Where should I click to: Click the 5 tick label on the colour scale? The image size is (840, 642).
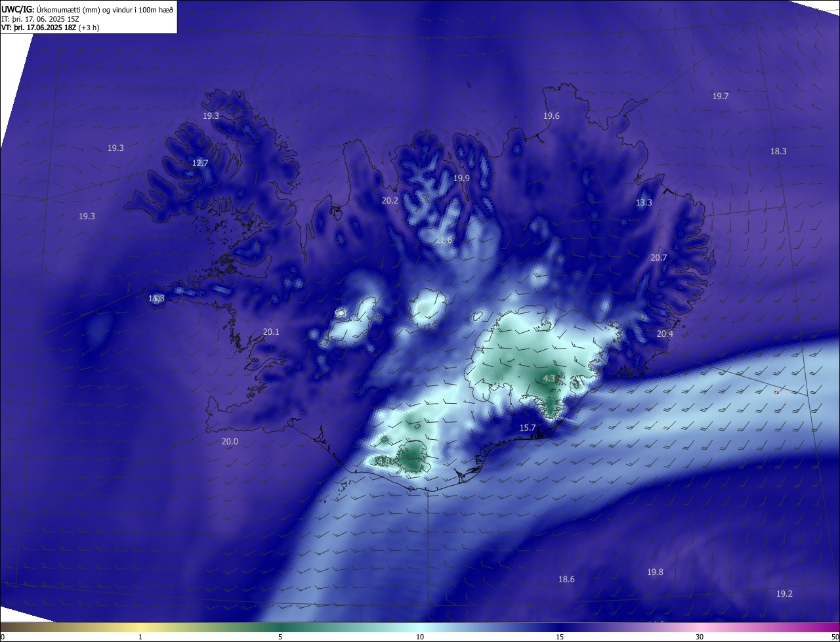point(280,637)
